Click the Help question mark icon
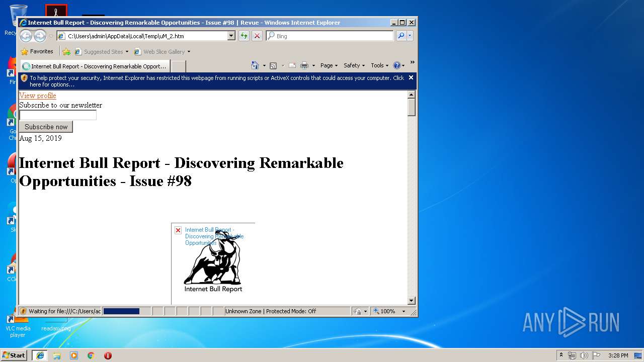The width and height of the screenshot is (644, 362). point(396,65)
